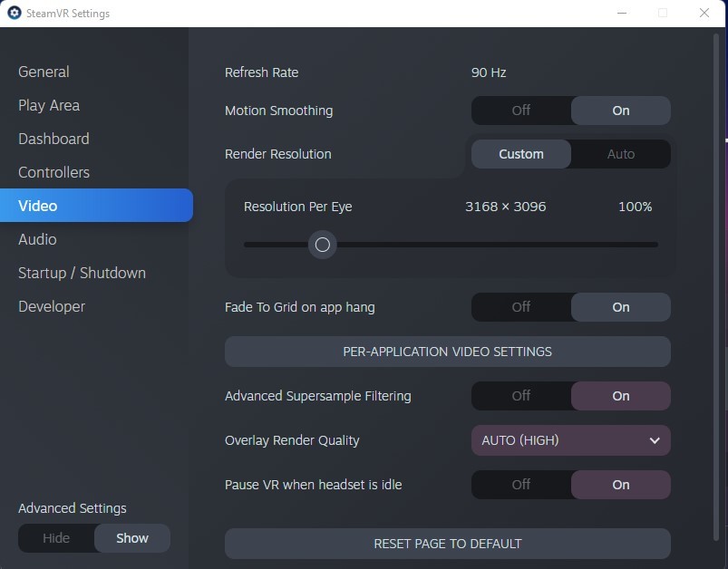The height and width of the screenshot is (569, 728).
Task: Select the Controllers tab
Action: [53, 172]
